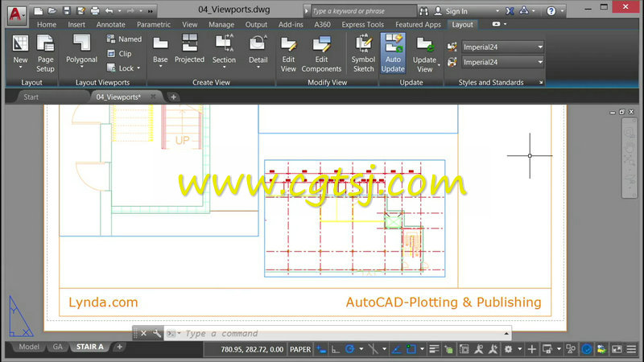Expand Sign In dropdown arrow
Viewport: 644px width, 362px height.
[x=497, y=11]
